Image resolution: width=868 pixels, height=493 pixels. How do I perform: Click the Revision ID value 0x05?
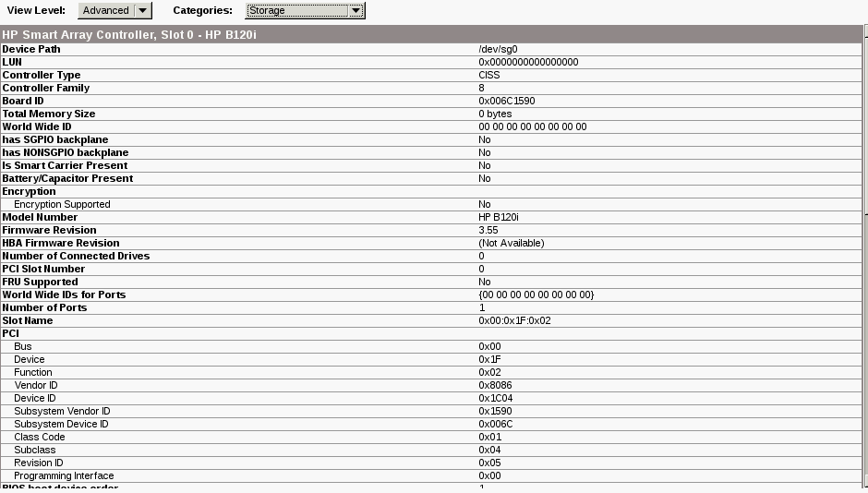click(x=489, y=463)
